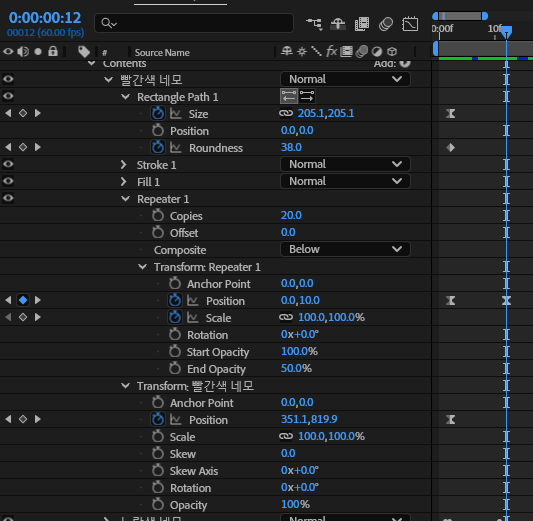This screenshot has height=521, width=533.
Task: Click the blue current-time indicator handle
Action: click(506, 32)
